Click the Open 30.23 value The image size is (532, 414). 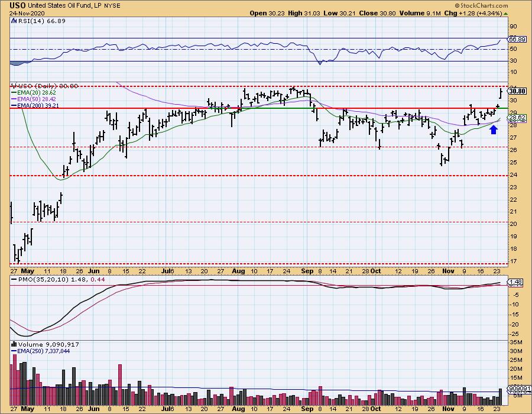click(x=267, y=13)
